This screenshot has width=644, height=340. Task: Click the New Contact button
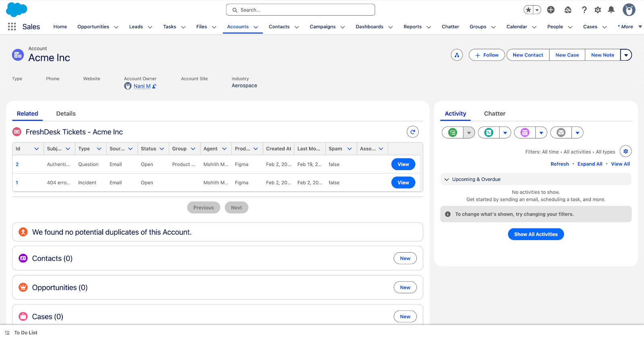(x=528, y=55)
